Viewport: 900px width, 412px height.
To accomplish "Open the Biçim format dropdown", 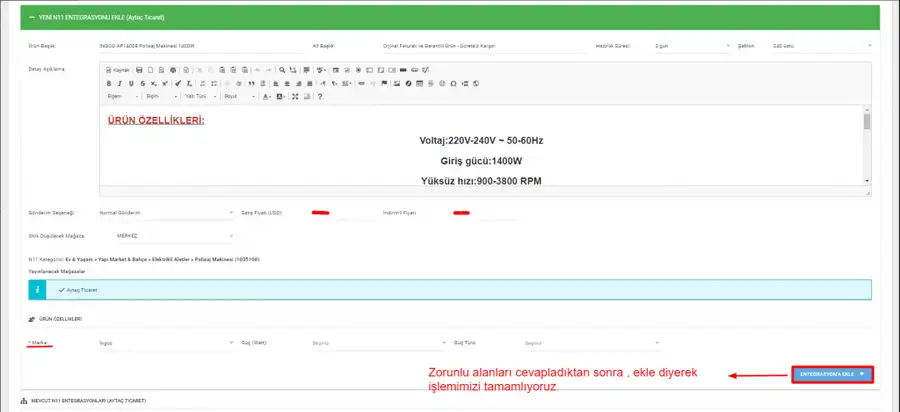I will pos(161,96).
